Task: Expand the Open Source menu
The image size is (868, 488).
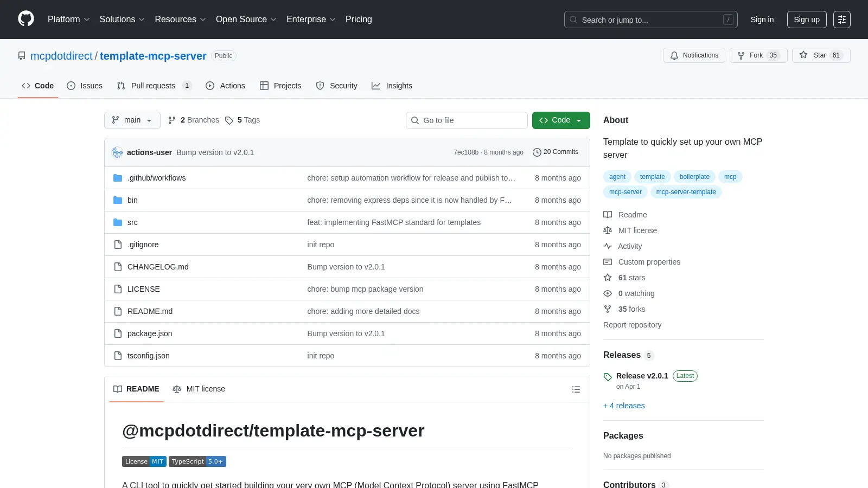Action: (246, 20)
